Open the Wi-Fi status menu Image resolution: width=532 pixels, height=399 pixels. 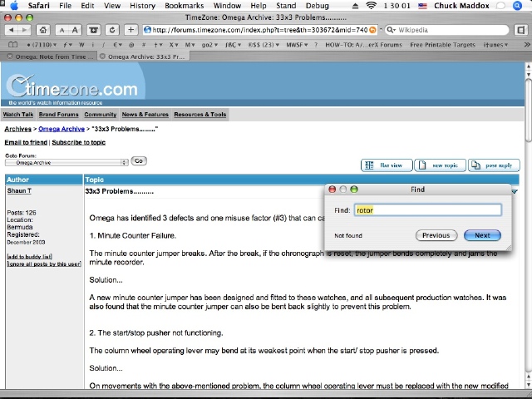(x=372, y=6)
